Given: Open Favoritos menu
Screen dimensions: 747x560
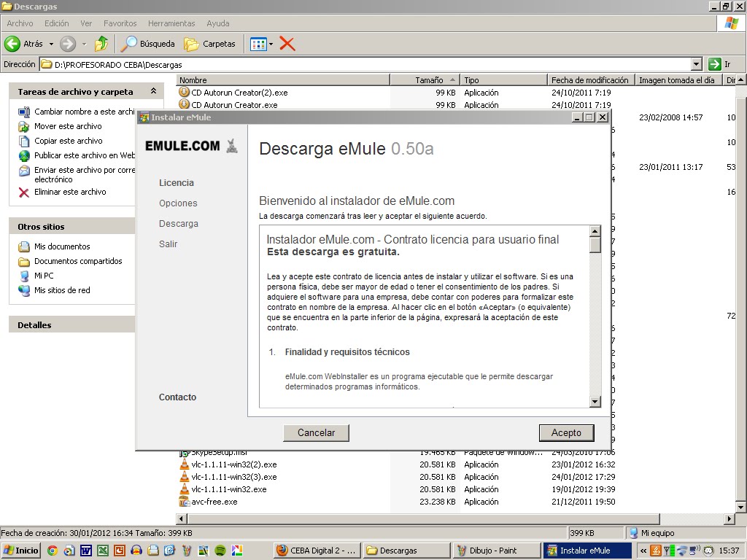Looking at the screenshot, I should (x=120, y=23).
